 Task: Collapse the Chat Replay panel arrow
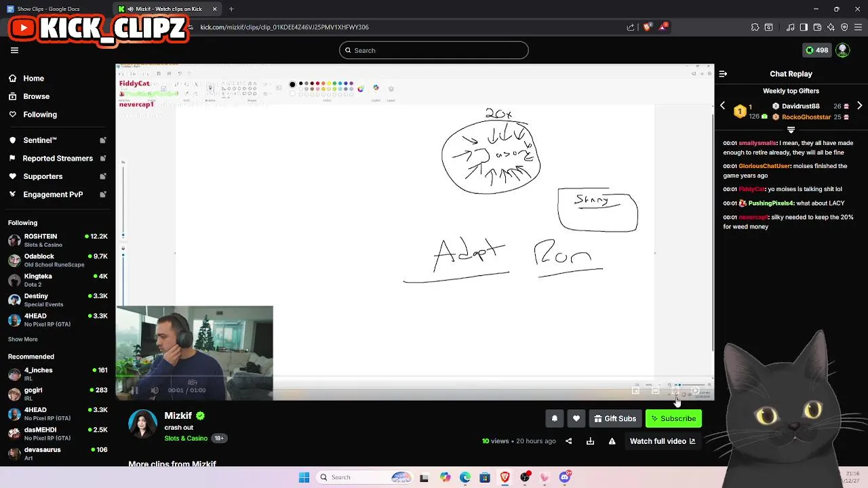723,74
